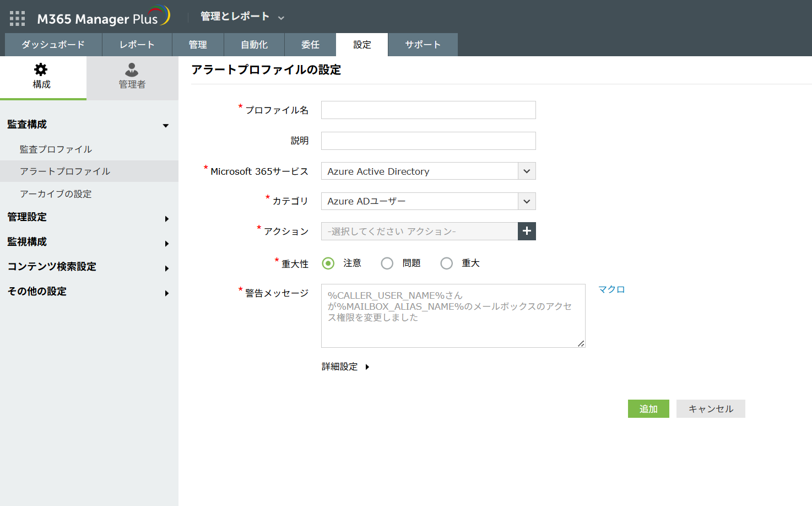Click the 説明 input field
The width and height of the screenshot is (812, 506).
tap(429, 141)
